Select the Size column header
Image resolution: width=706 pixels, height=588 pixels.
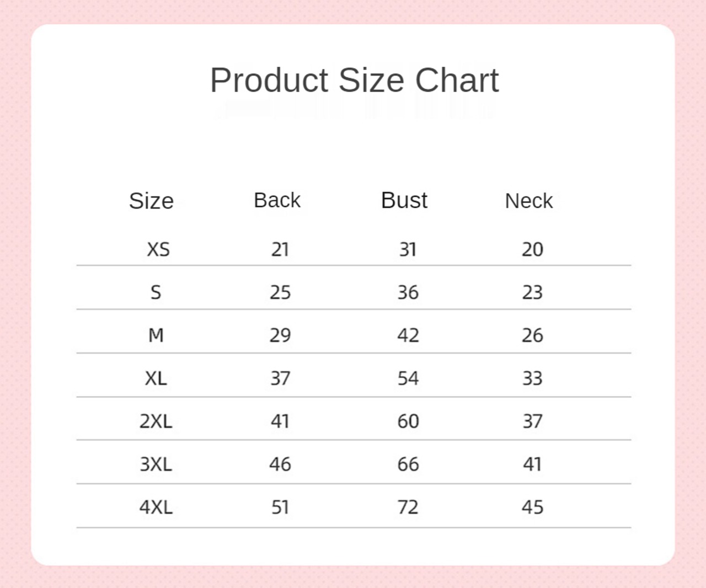151,201
